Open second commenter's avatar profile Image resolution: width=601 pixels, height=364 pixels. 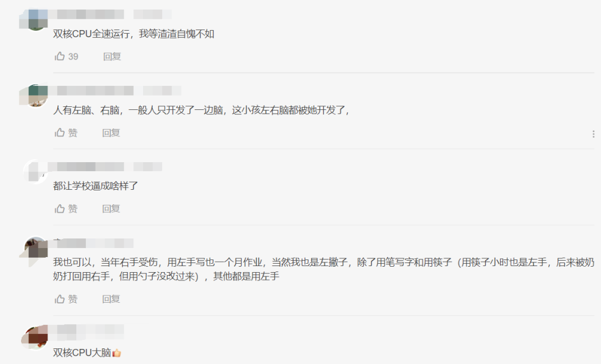(35, 96)
